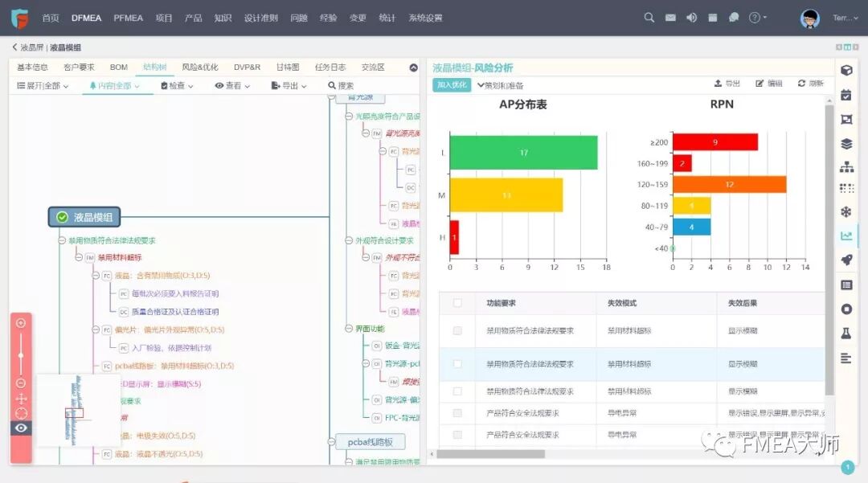Open the search magnifier in top bar

point(649,18)
